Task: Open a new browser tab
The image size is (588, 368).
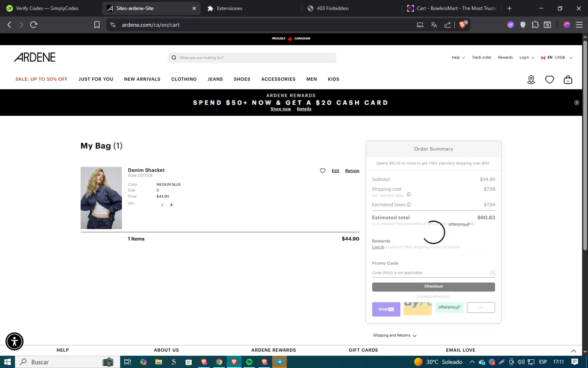Action: (x=509, y=8)
